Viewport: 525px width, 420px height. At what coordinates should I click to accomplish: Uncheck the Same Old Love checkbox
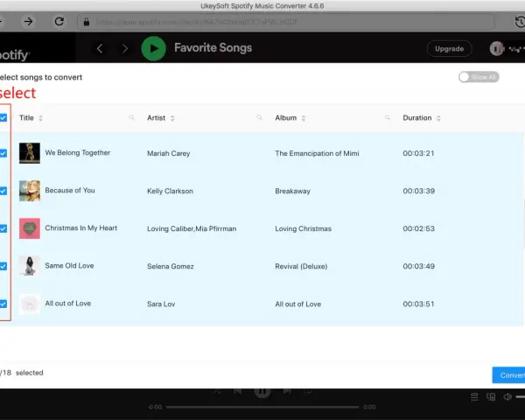pyautogui.click(x=3, y=266)
